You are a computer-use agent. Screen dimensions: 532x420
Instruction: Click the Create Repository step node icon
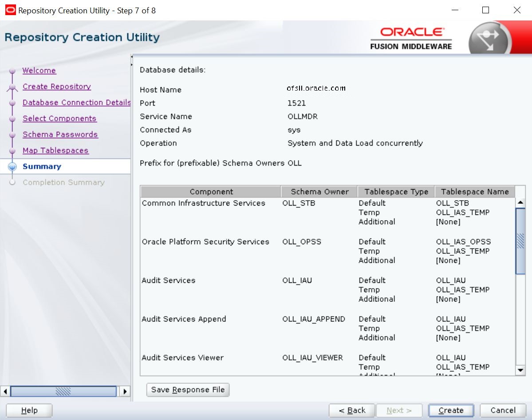point(12,87)
